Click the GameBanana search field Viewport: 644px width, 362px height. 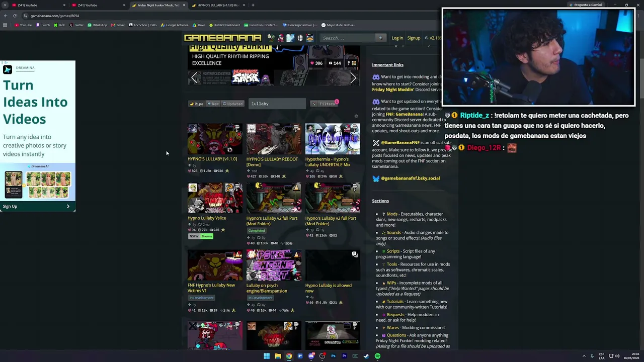point(348,38)
